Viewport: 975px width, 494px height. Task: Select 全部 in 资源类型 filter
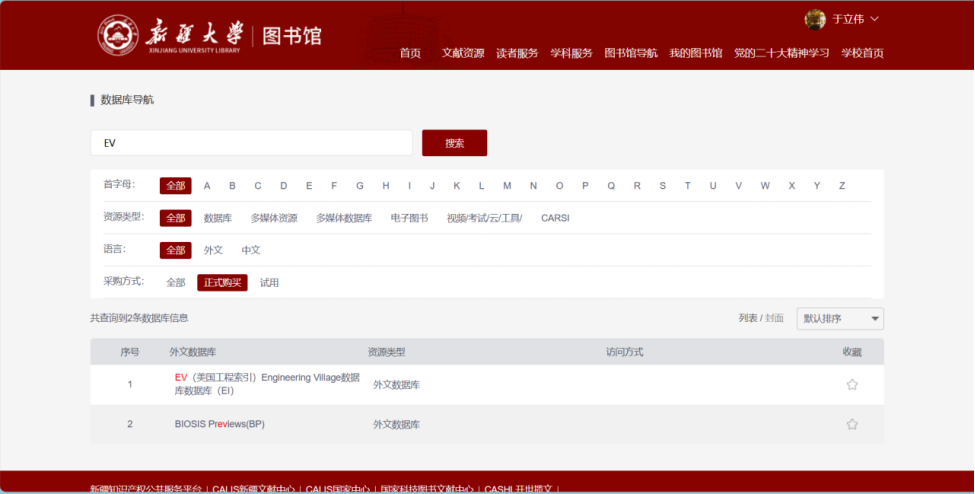tap(175, 218)
